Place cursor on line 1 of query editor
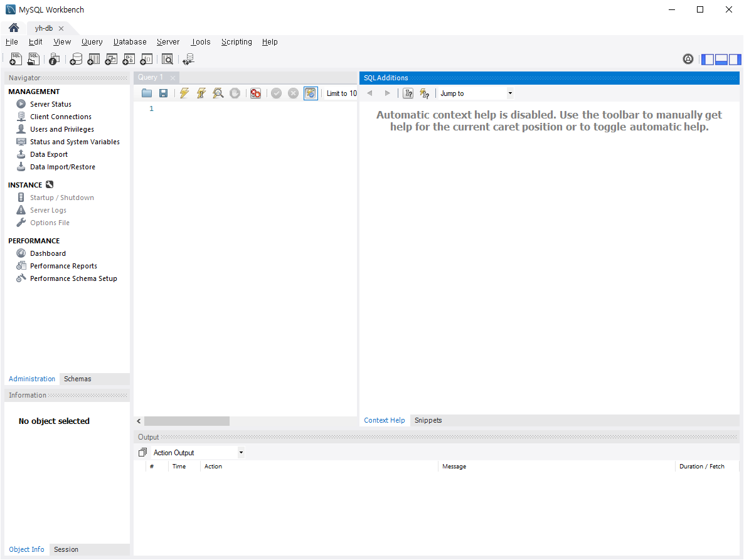 256,108
